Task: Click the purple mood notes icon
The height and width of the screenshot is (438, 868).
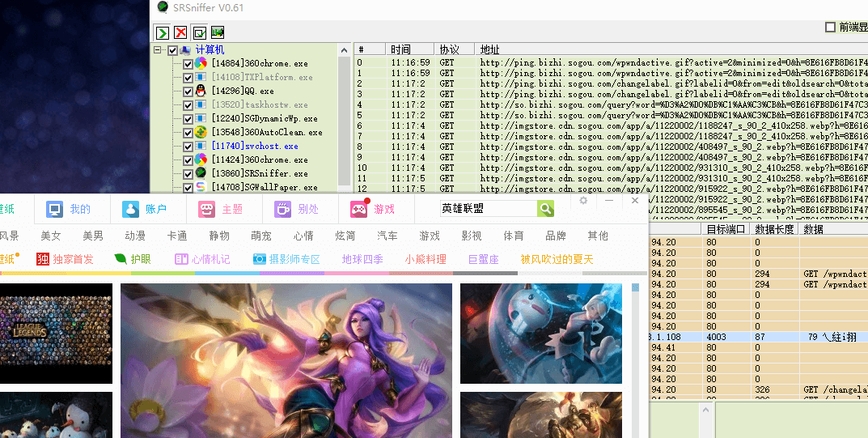Action: coord(181,259)
